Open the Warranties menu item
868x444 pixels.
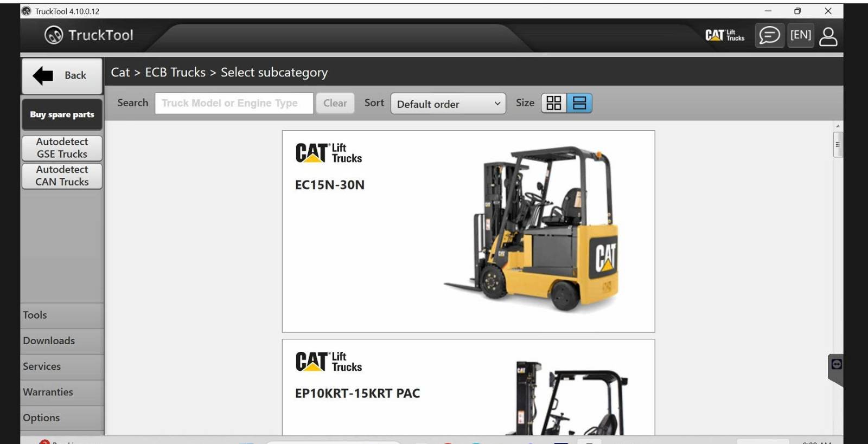(62, 392)
